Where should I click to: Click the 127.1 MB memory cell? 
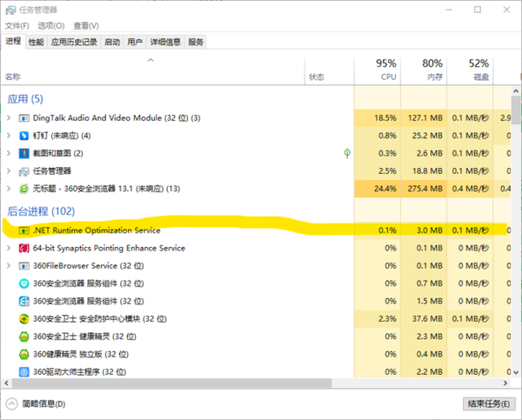(x=424, y=117)
